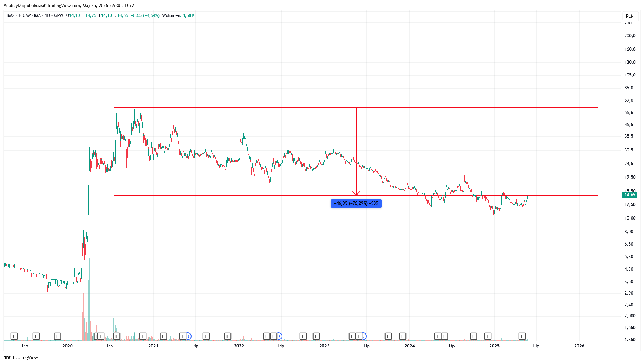Click the 10,00 price axis label
This screenshot has height=364, width=644.
(x=630, y=218)
